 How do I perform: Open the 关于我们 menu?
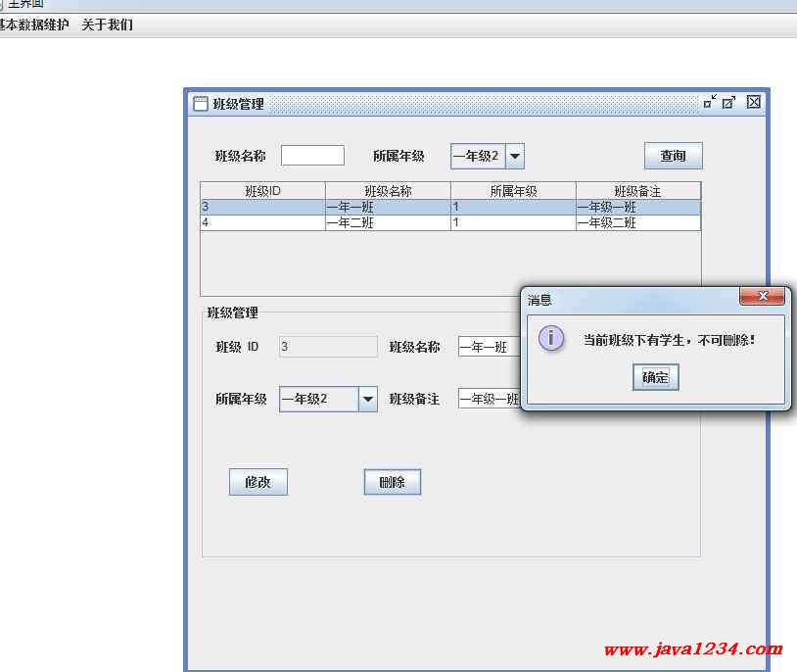[x=107, y=25]
